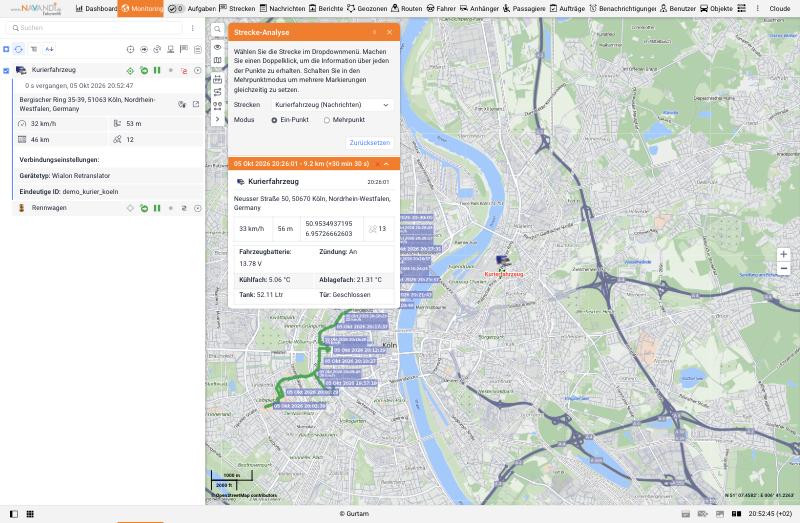Click Kurierfahrzeug green pause bars icon
The height and width of the screenshot is (523, 800).
pyautogui.click(x=157, y=70)
